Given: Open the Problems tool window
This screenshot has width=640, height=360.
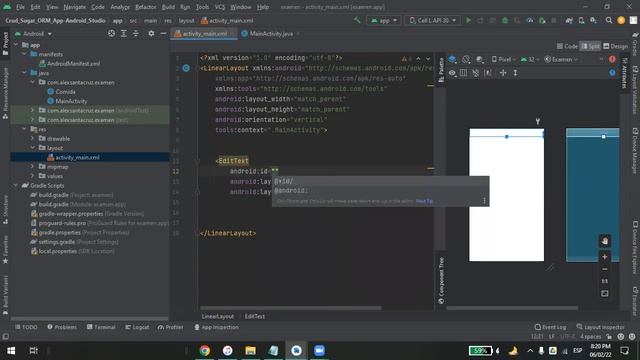Looking at the screenshot, I should coord(62,327).
